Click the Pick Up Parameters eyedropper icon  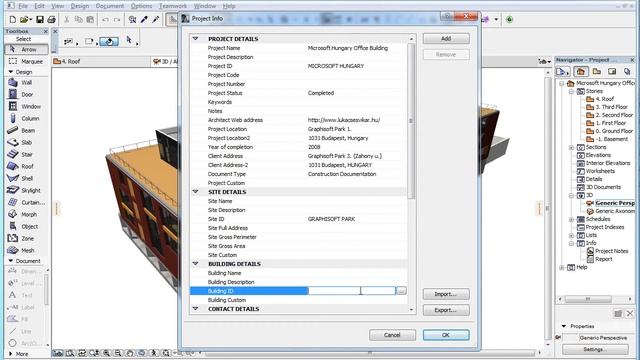[x=144, y=20]
